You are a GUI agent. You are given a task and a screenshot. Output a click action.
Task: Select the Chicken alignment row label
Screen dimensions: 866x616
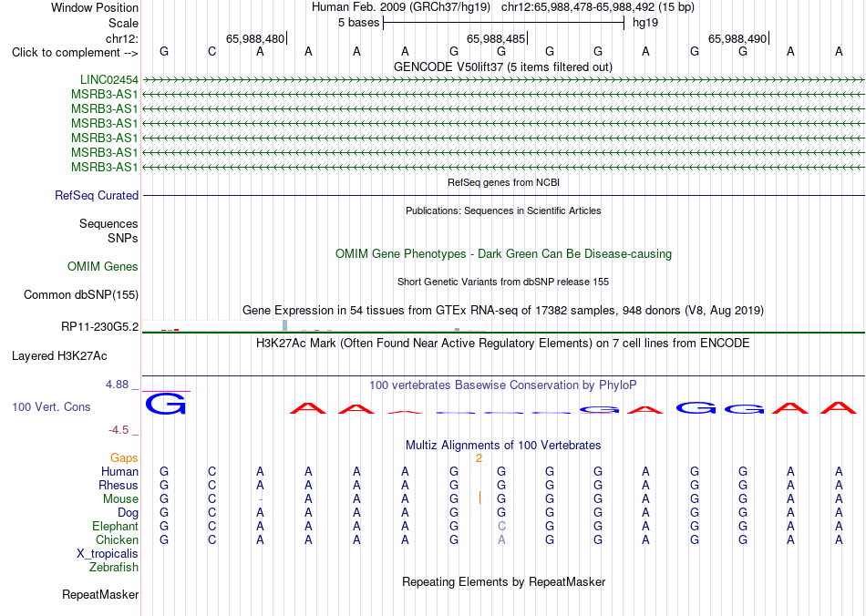pyautogui.click(x=117, y=539)
